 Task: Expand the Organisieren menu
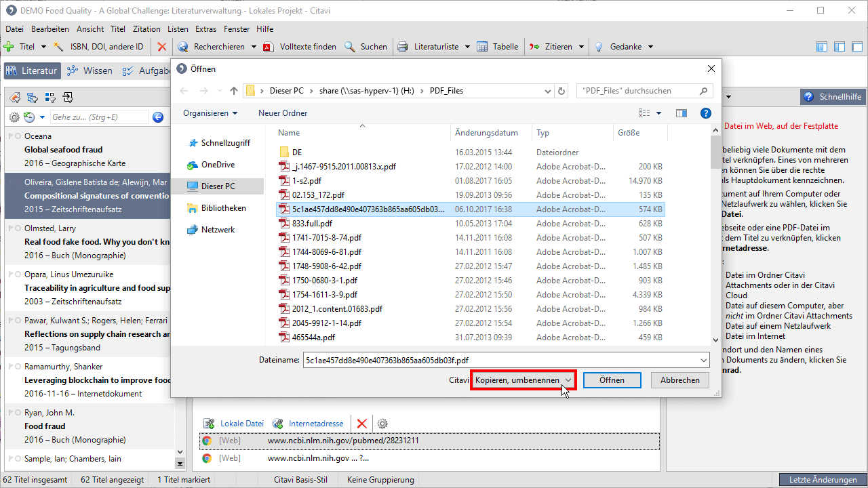click(x=210, y=113)
